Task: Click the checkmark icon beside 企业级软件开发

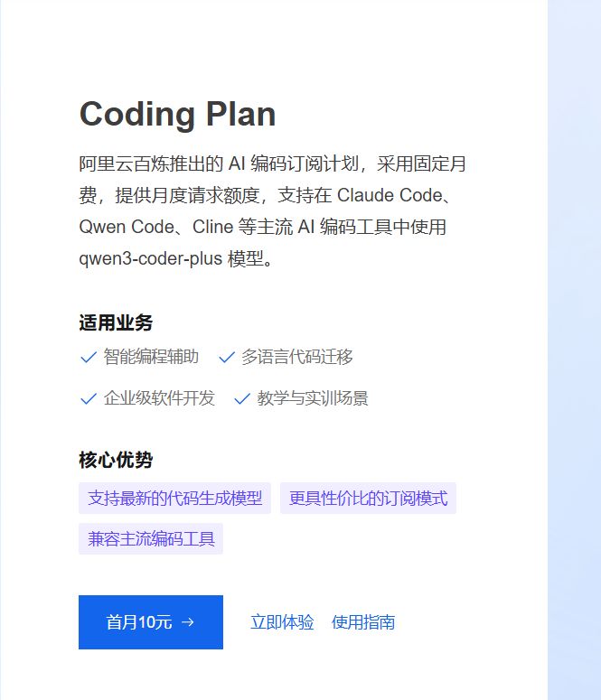Action: tap(89, 399)
